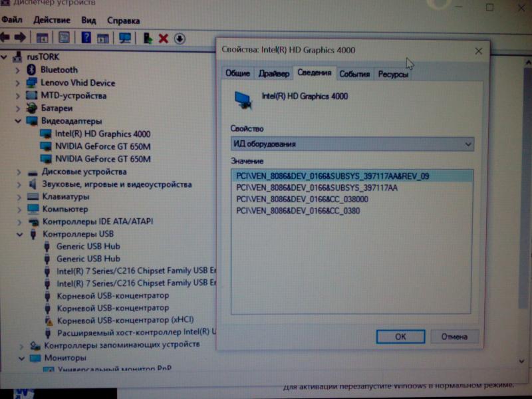The image size is (532, 399).
Task: Expand the Батареи category
Action: 18,108
